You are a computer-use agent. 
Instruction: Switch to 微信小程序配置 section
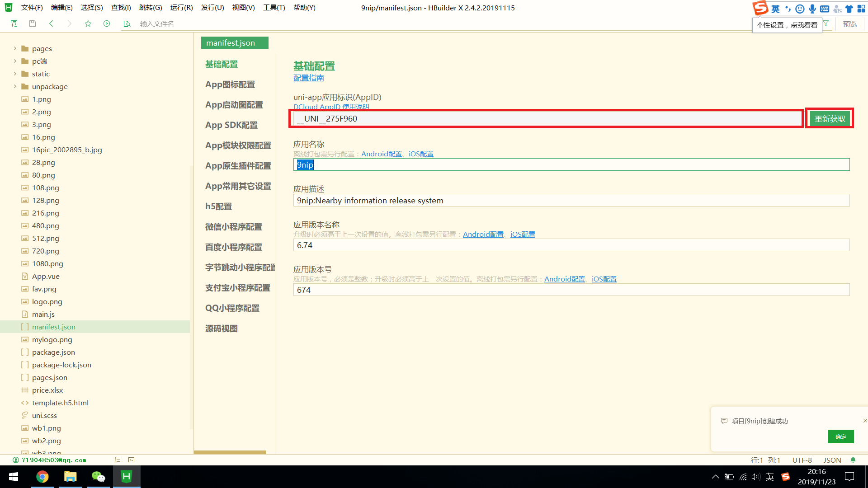[x=234, y=227]
